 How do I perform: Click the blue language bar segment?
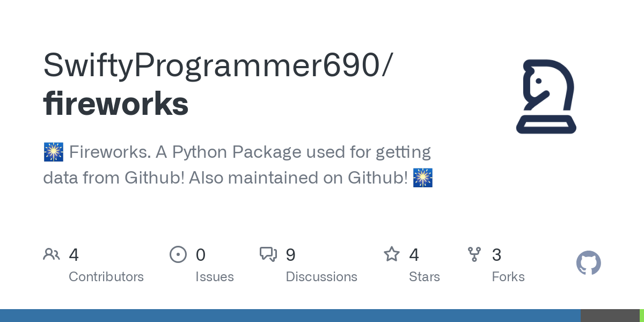pyautogui.click(x=290, y=316)
